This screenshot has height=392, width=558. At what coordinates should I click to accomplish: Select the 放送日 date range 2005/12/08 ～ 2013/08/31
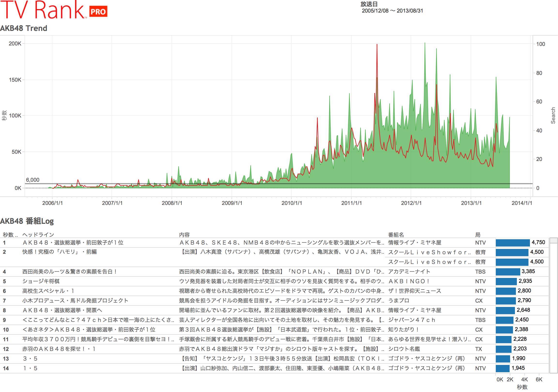(392, 11)
